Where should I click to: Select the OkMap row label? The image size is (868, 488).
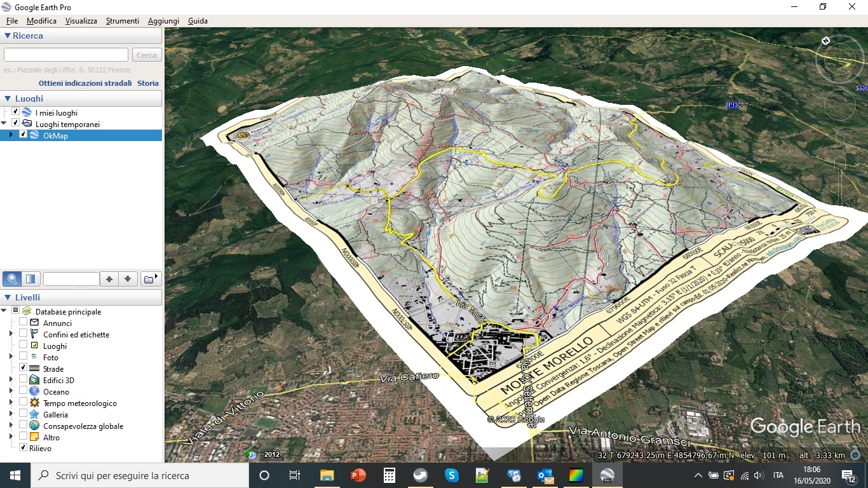point(55,135)
